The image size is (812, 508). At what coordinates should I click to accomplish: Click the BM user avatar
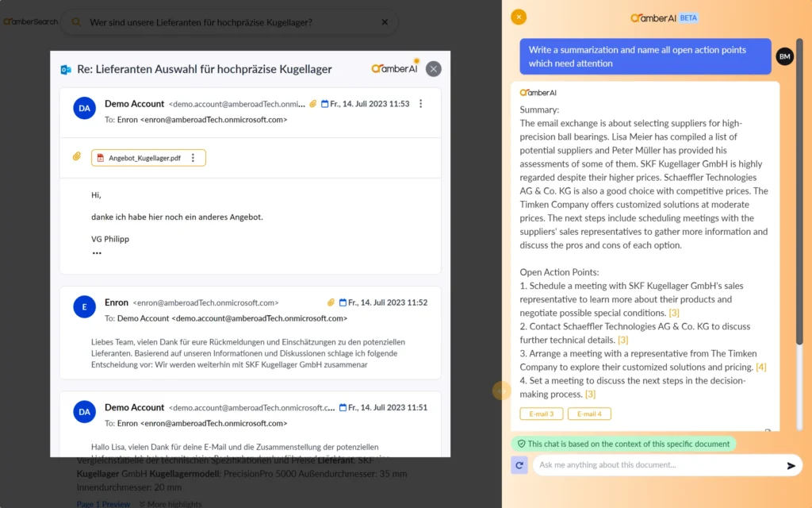pyautogui.click(x=784, y=56)
